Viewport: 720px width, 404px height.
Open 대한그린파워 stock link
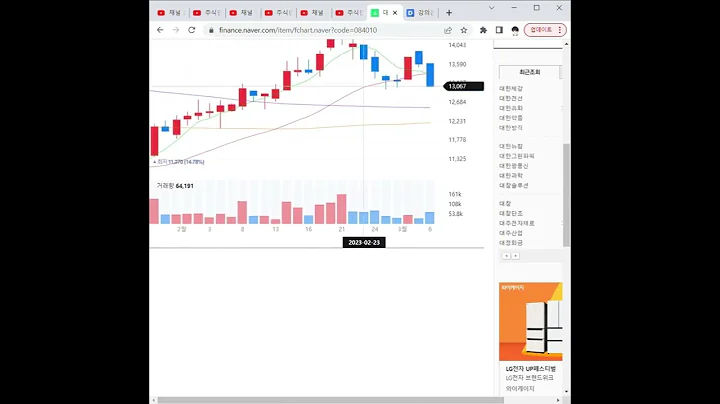[517, 156]
